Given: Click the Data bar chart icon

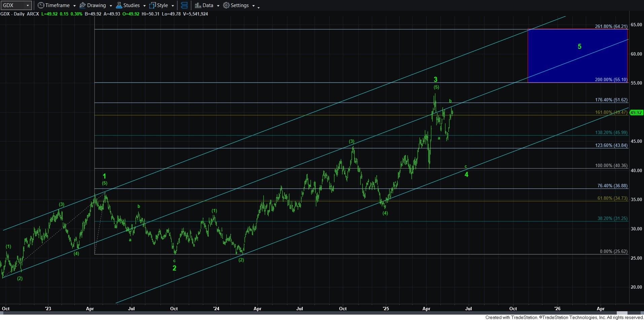Looking at the screenshot, I should point(198,5).
